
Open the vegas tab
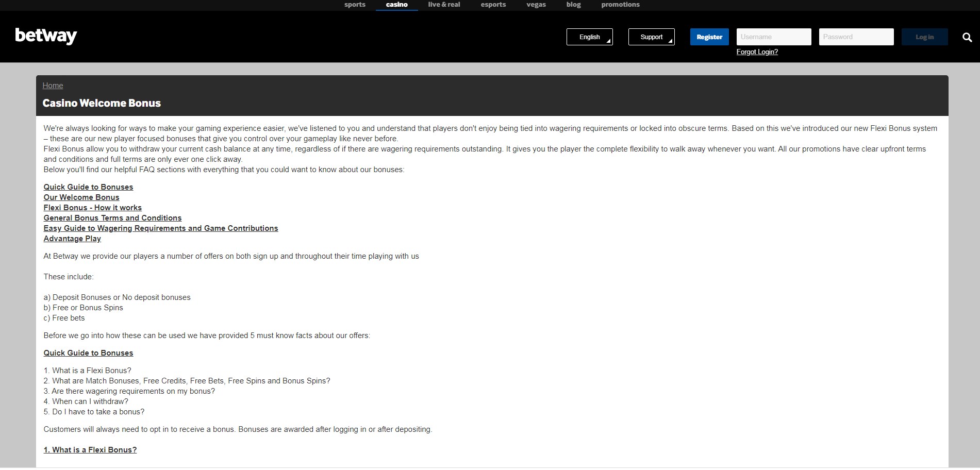tap(536, 5)
